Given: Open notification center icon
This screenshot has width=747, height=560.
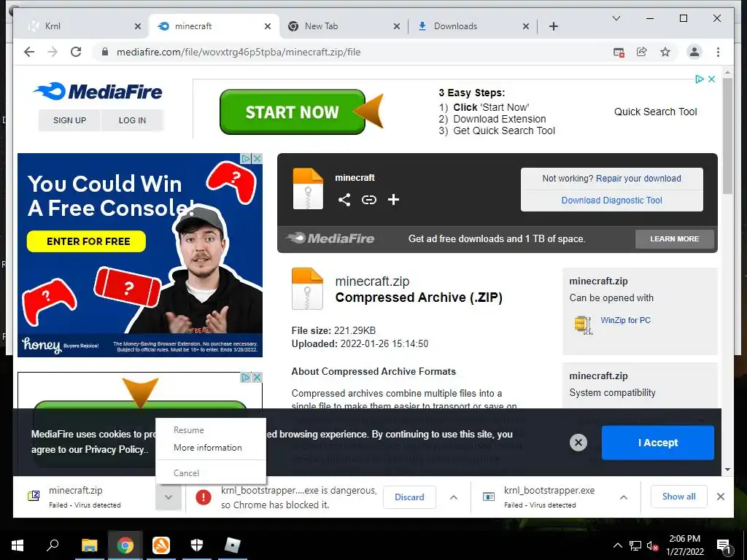Looking at the screenshot, I should click(x=724, y=546).
